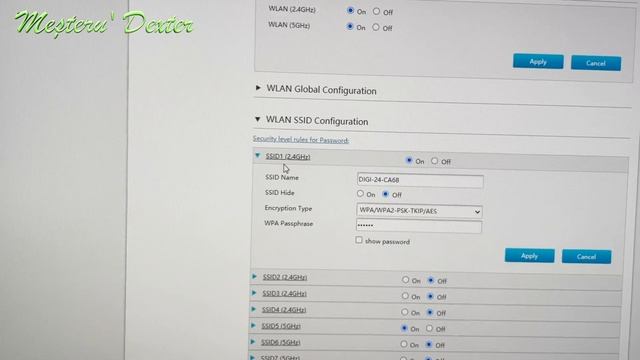Image resolution: width=640 pixels, height=360 pixels.
Task: Click Apply button in top WLAN section
Action: 538,62
